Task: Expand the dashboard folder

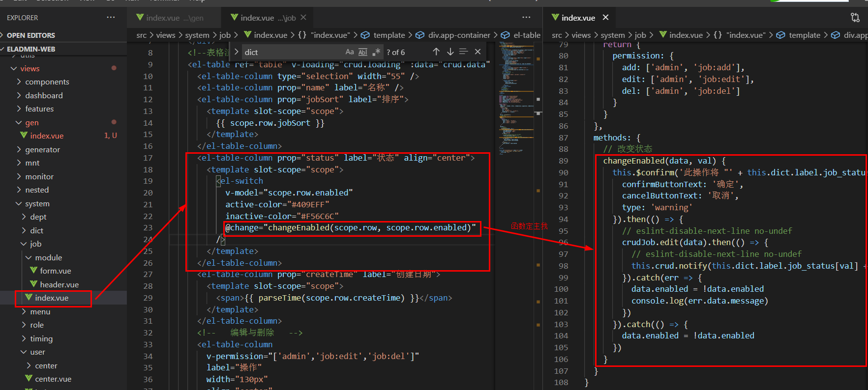Action: click(63, 95)
